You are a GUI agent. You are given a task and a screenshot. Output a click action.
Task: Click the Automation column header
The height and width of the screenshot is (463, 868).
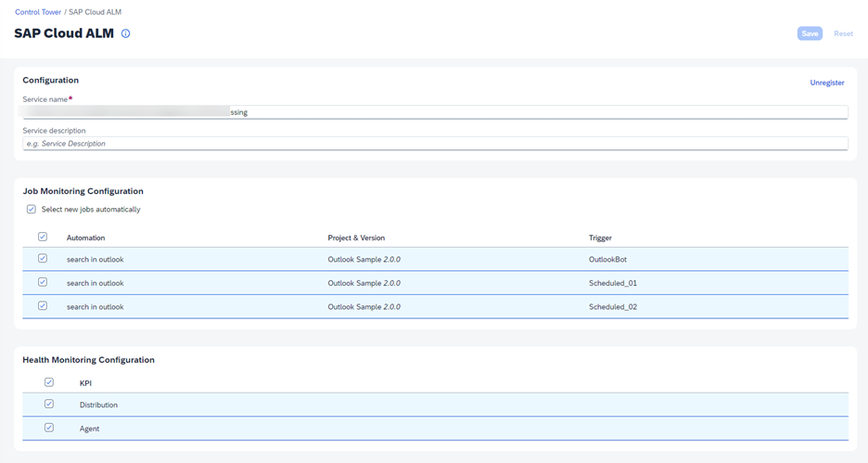[x=85, y=238]
